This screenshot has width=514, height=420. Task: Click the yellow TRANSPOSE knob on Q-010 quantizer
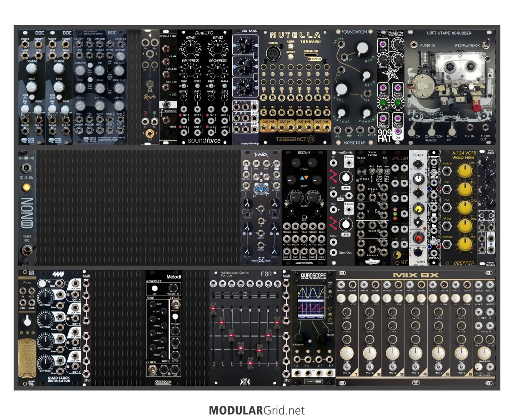[418, 208]
